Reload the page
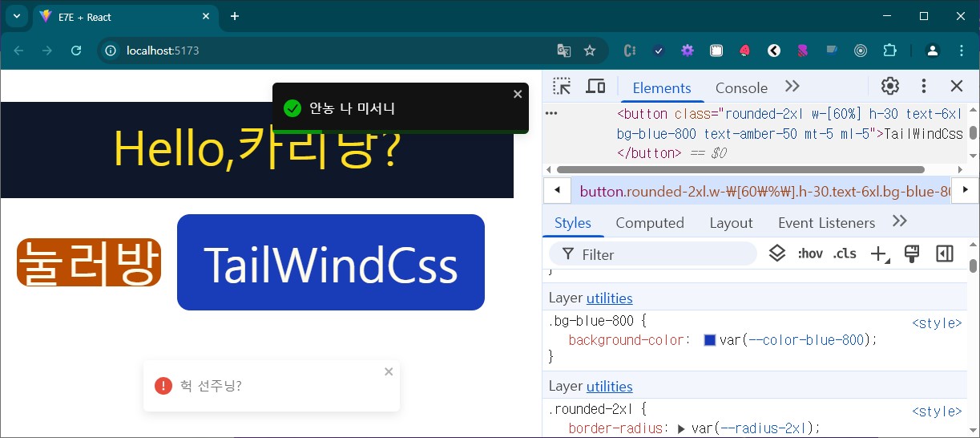Image resolution: width=980 pixels, height=438 pixels. tap(76, 51)
